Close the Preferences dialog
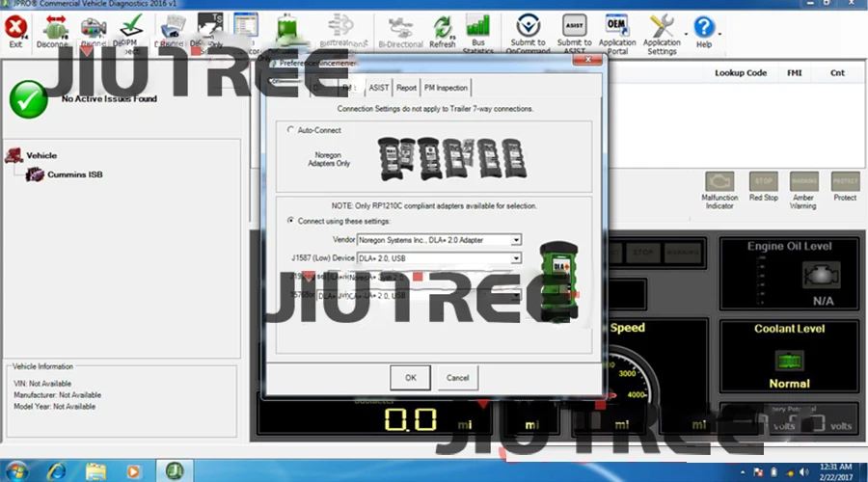The width and height of the screenshot is (868, 482). coord(587,59)
